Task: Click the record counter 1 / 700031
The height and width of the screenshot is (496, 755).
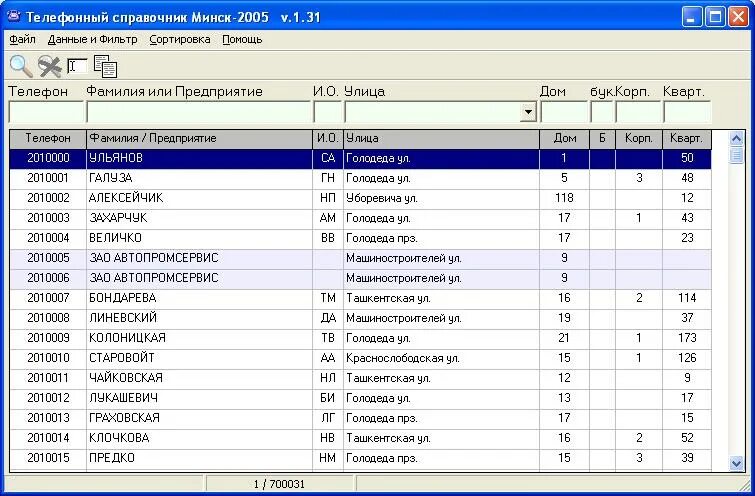Action: tap(279, 484)
